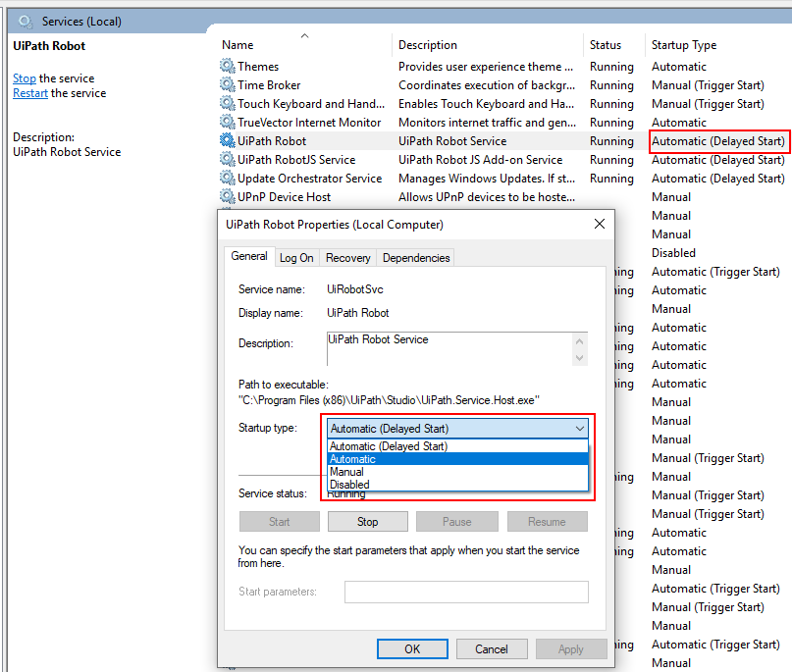Open the Startup type combo box
The width and height of the screenshot is (792, 672).
tap(457, 429)
